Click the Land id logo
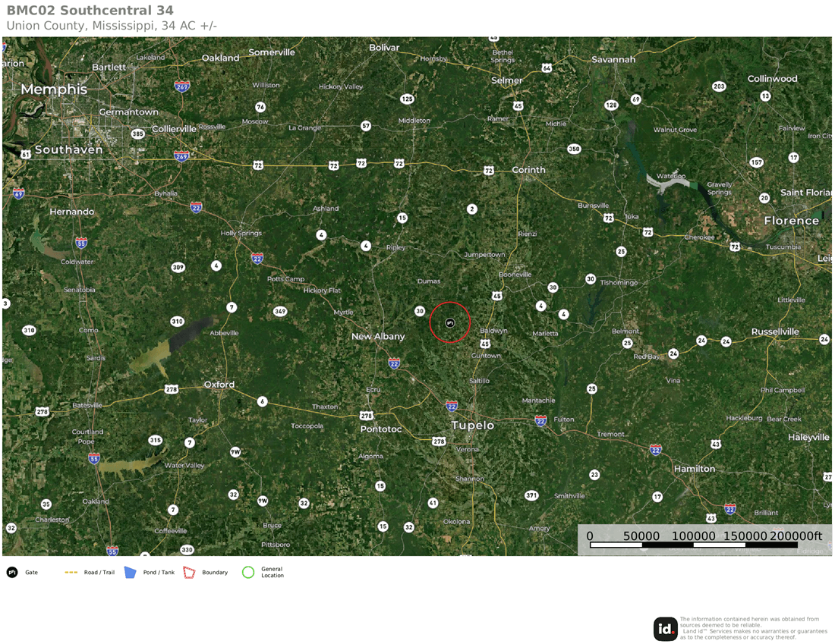The height and width of the screenshot is (644, 835). 666,629
